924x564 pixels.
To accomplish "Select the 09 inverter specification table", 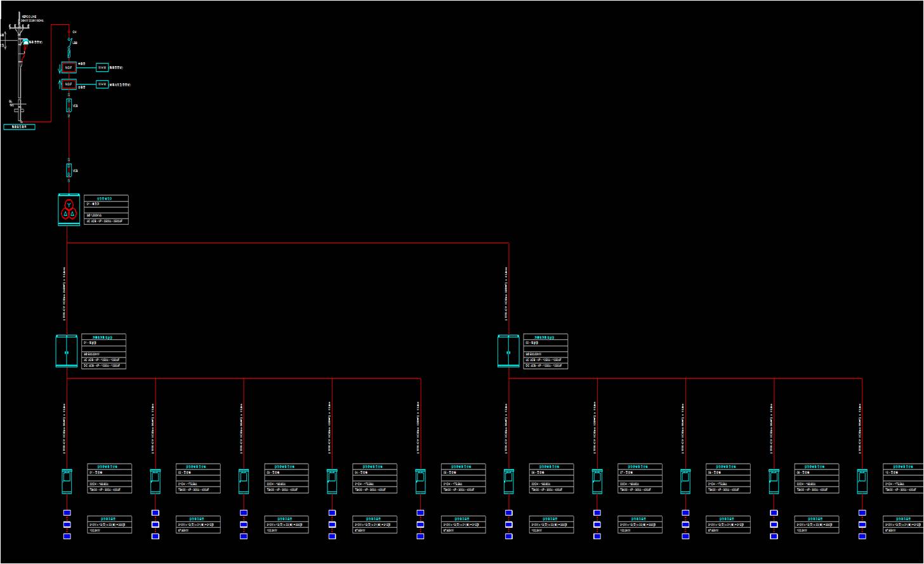I will click(817, 478).
